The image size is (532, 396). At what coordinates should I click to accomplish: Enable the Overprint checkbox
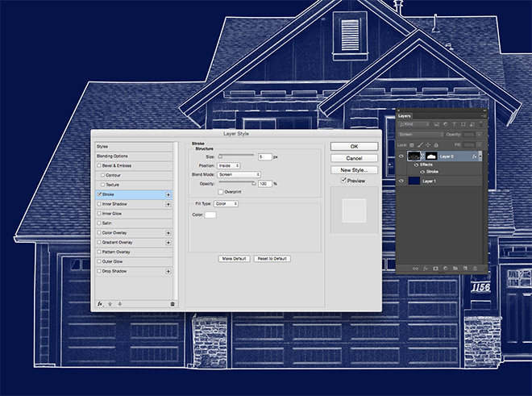pyautogui.click(x=220, y=192)
